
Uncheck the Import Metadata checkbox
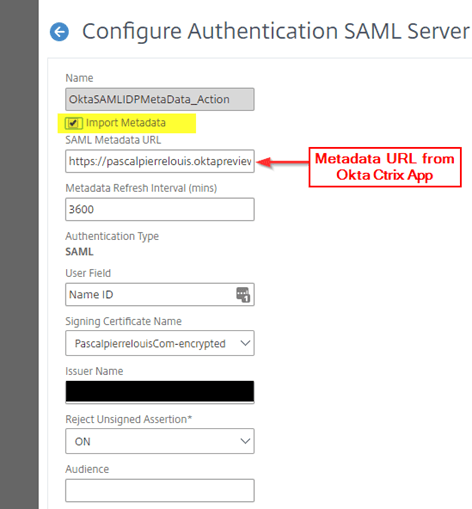(73, 123)
